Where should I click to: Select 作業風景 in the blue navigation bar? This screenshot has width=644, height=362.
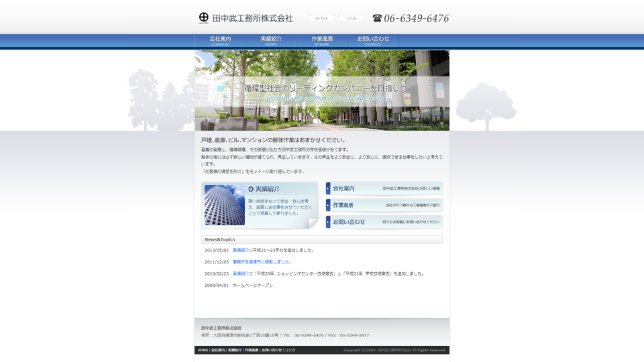pos(322,41)
